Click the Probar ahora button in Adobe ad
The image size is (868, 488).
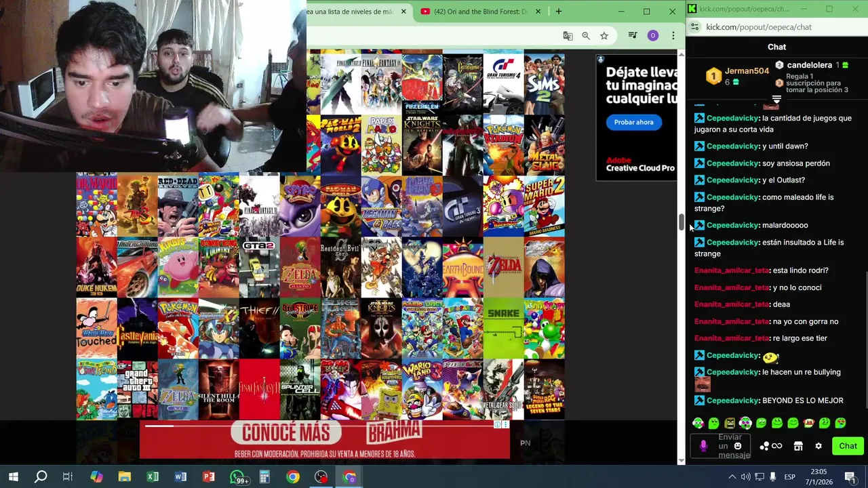pos(633,122)
